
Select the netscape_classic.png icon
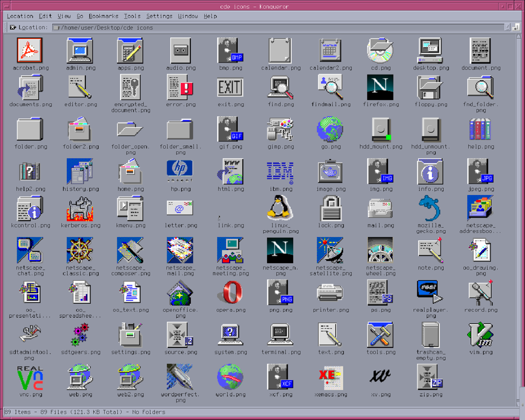point(80,250)
